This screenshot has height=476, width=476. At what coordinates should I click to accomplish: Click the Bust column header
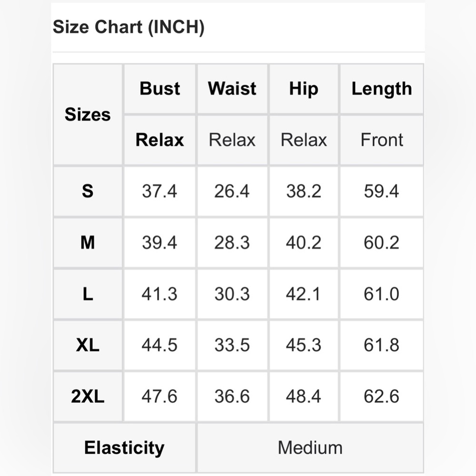point(159,89)
